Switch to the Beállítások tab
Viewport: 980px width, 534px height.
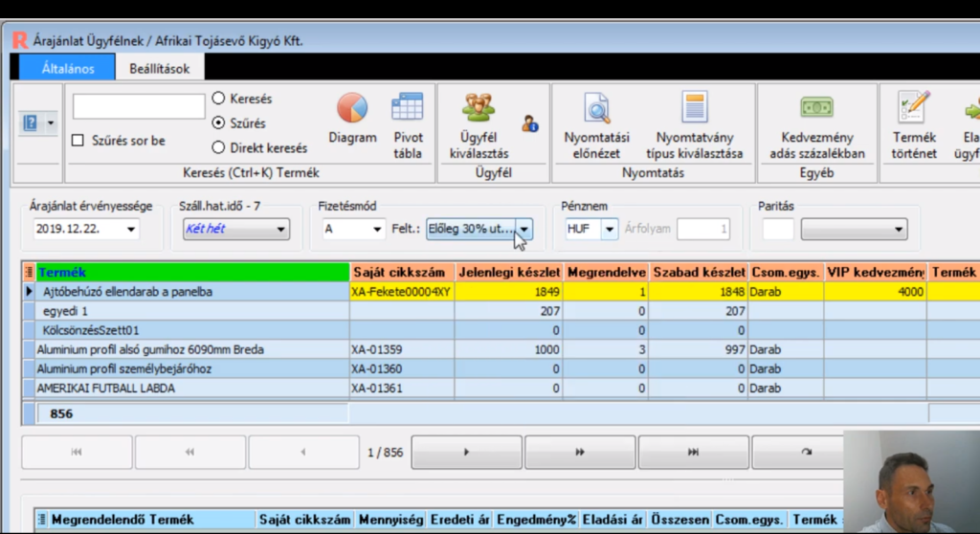tap(160, 68)
